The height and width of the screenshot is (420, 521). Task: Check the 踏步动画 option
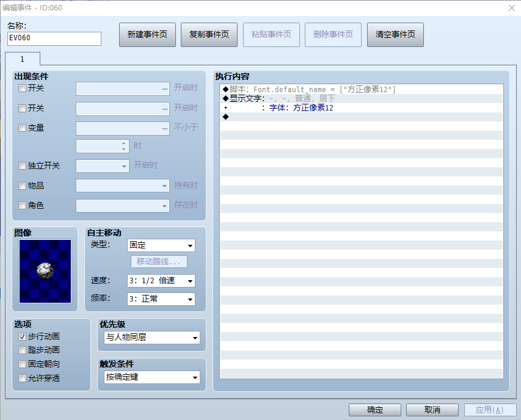(22, 350)
